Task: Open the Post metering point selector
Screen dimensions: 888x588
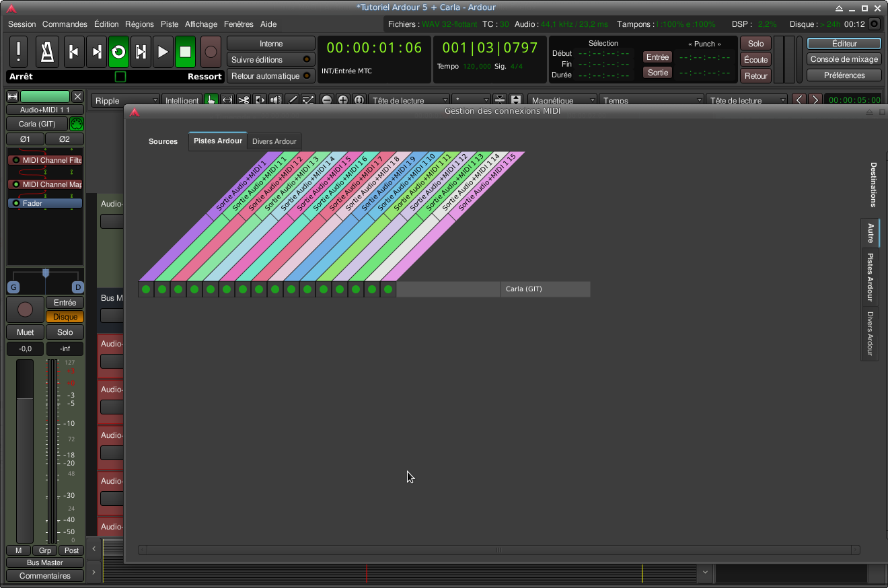Action: [72, 550]
